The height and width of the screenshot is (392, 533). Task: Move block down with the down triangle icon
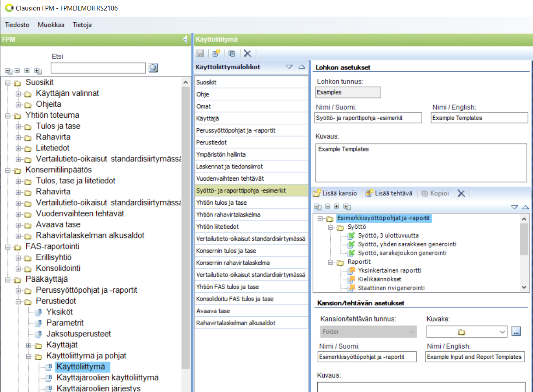click(289, 67)
